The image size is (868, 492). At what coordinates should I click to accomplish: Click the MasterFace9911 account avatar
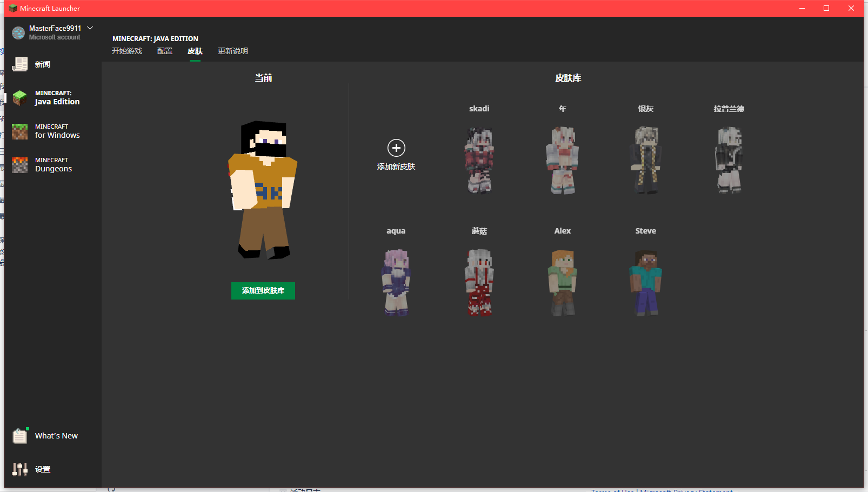(18, 33)
